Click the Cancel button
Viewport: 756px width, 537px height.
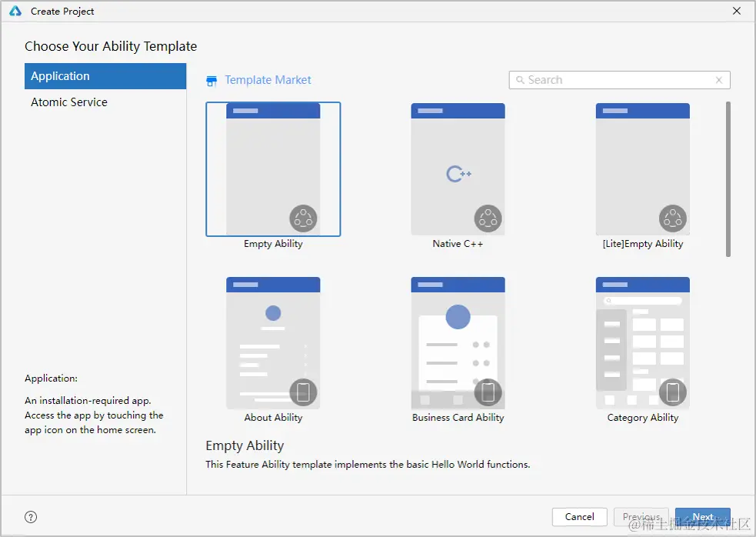[x=580, y=517]
